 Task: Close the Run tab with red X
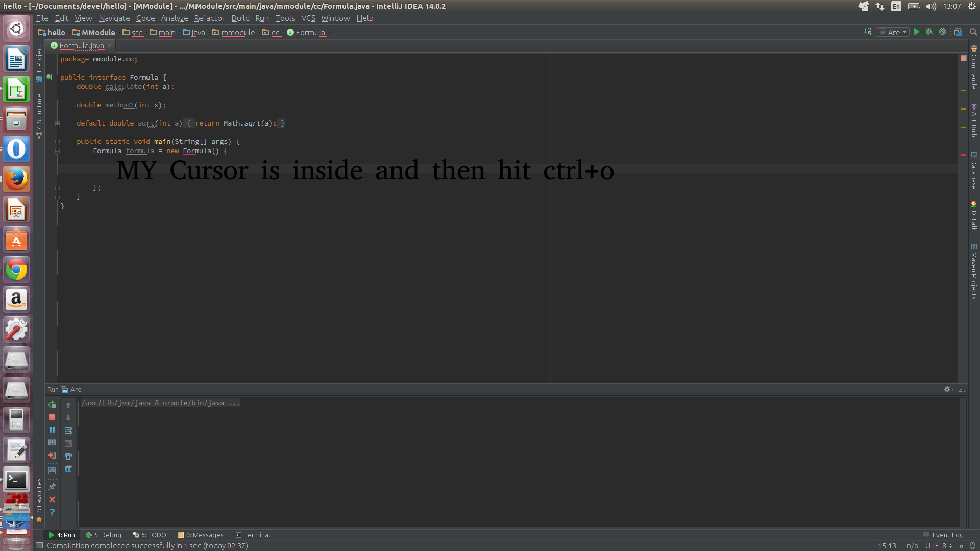pyautogui.click(x=52, y=499)
